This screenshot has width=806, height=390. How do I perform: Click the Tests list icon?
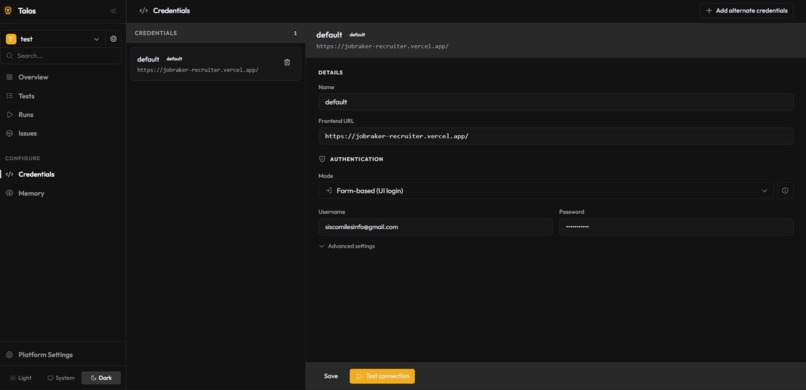9,96
